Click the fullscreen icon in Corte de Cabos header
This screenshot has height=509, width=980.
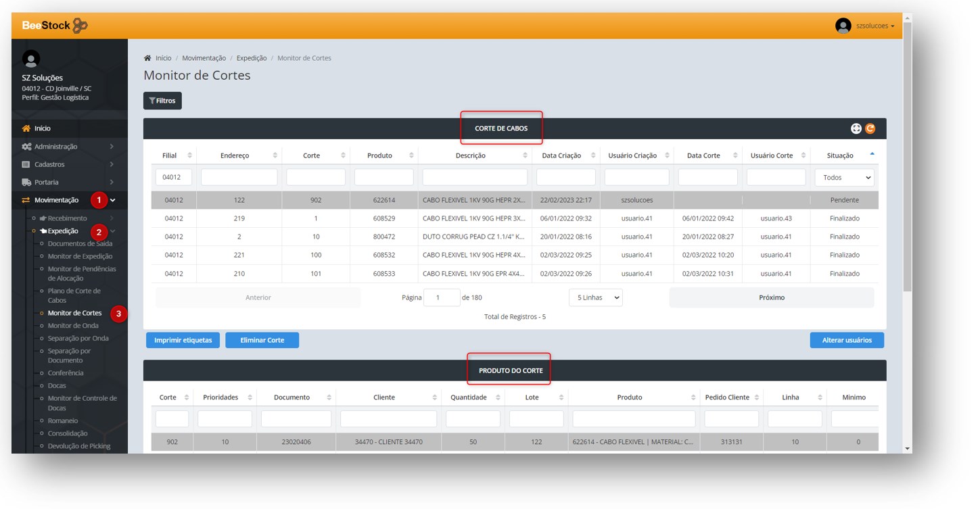(856, 128)
